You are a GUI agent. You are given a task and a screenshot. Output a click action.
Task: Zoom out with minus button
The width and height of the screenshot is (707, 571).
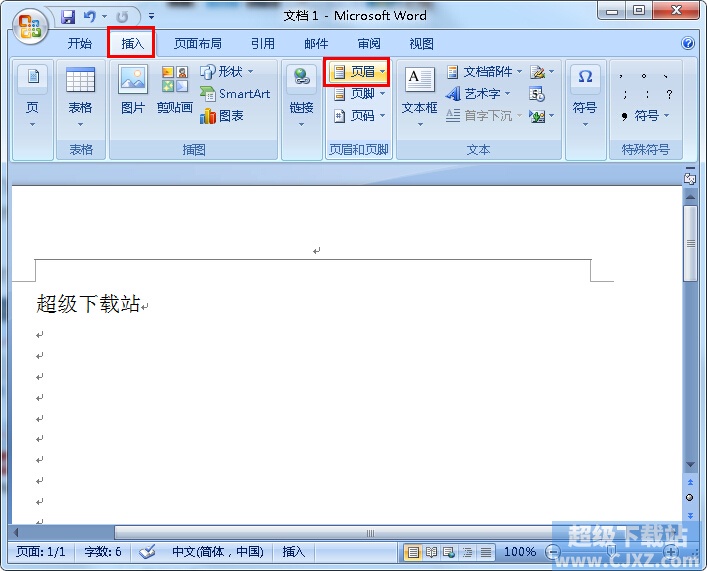[x=553, y=552]
